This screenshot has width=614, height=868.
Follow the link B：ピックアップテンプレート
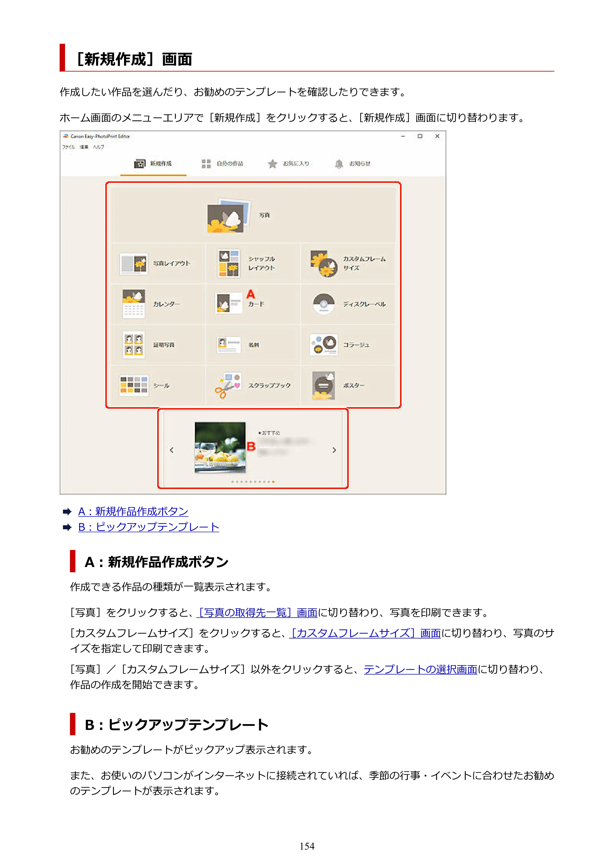pos(149,527)
